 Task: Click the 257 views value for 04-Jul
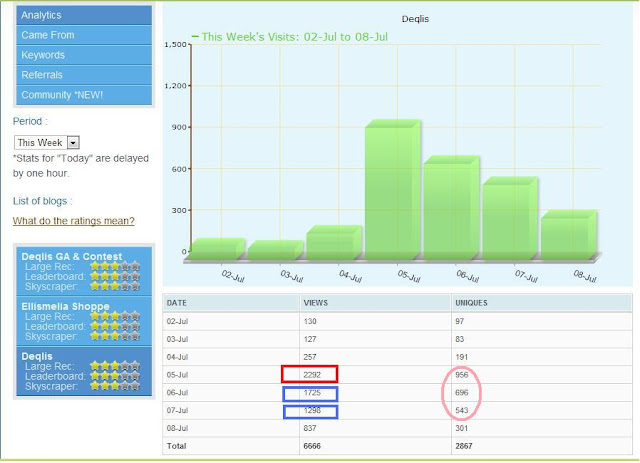tap(310, 357)
